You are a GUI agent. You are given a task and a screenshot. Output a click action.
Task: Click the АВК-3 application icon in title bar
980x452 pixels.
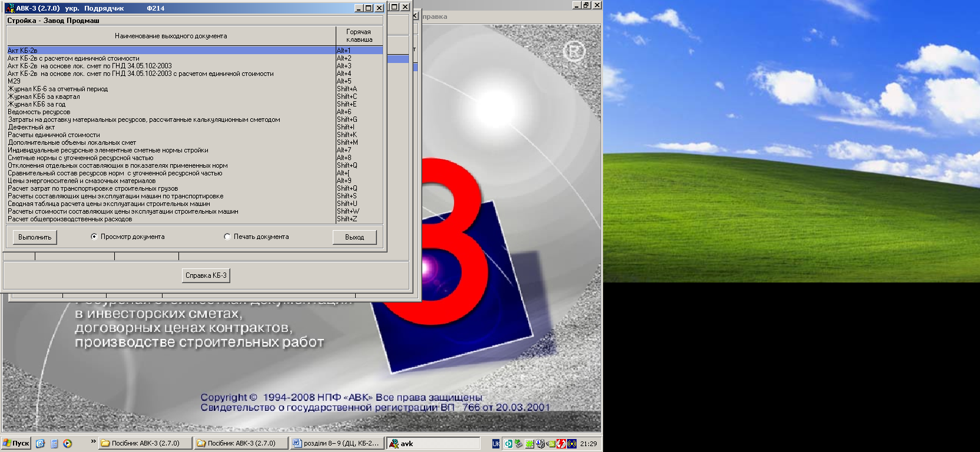pyautogui.click(x=9, y=8)
